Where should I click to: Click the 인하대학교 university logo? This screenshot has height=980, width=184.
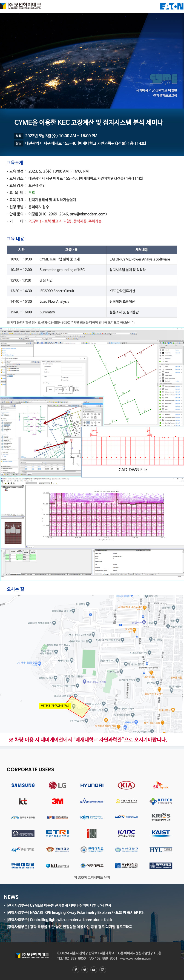tap(92, 849)
